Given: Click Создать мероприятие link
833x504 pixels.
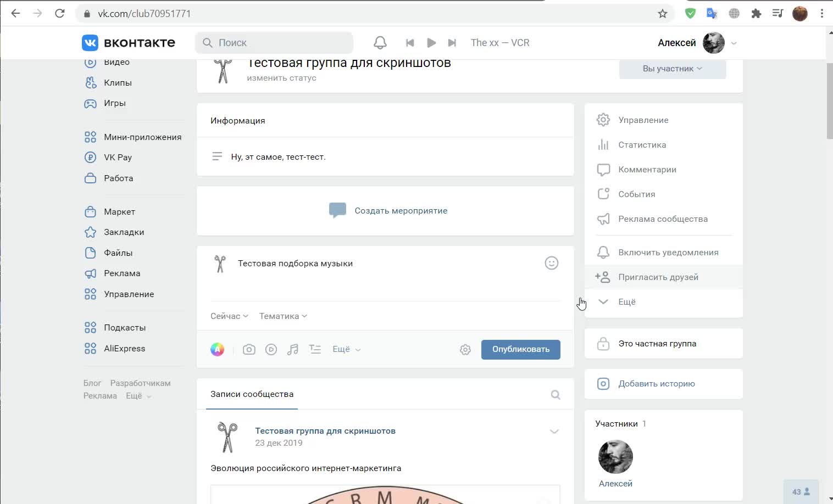Looking at the screenshot, I should click(x=401, y=211).
